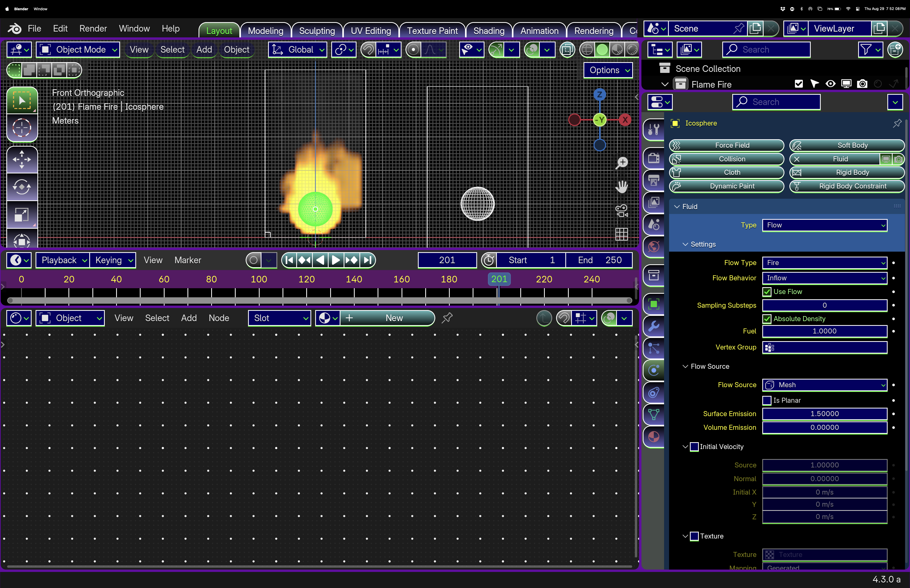This screenshot has height=588, width=910.
Task: Add Collision physics
Action: click(726, 159)
